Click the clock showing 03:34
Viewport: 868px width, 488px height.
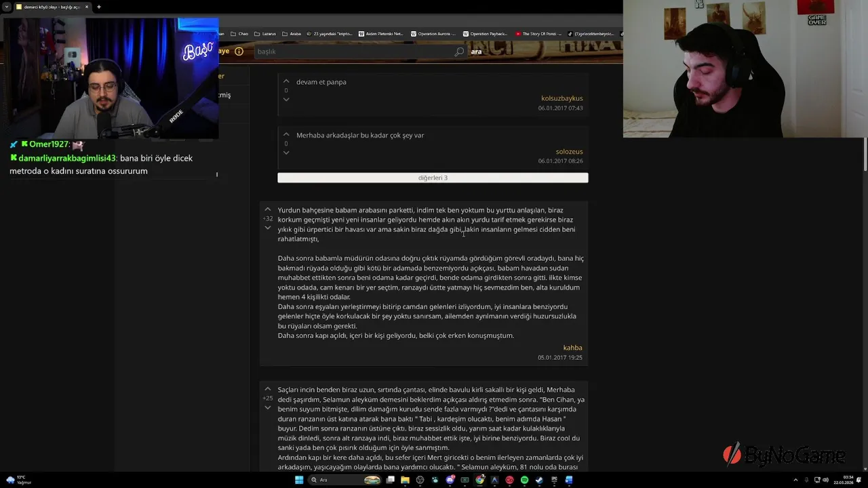pos(848,477)
